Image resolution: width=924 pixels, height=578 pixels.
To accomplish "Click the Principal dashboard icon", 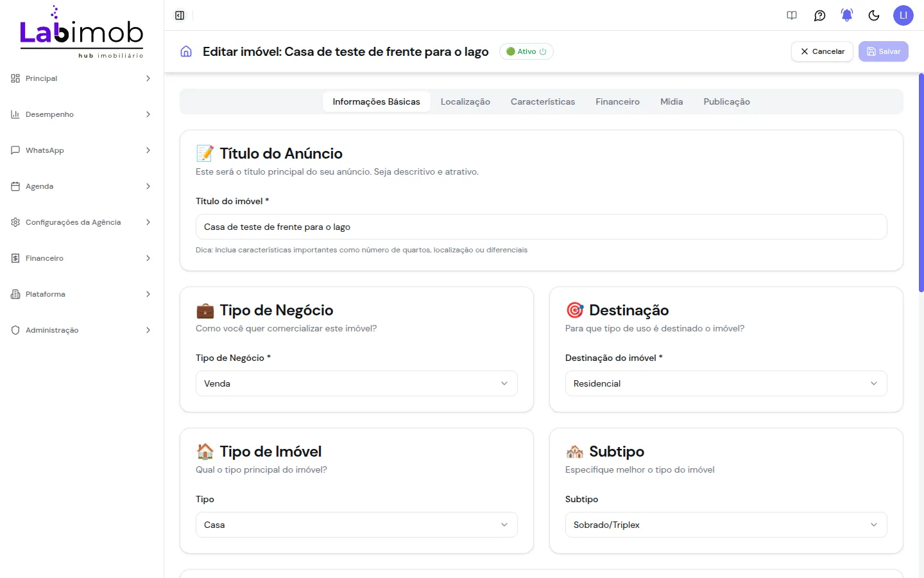I will point(15,78).
